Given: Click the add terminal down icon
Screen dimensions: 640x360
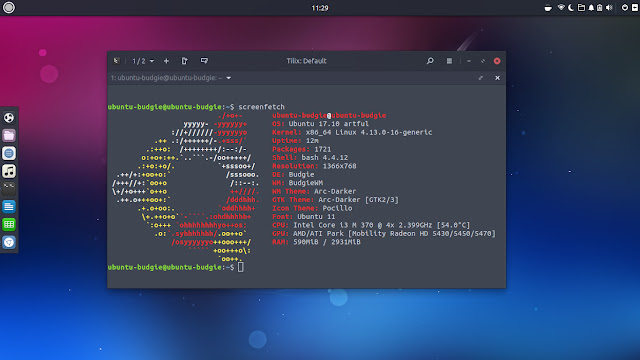Looking at the screenshot, I should [x=204, y=61].
